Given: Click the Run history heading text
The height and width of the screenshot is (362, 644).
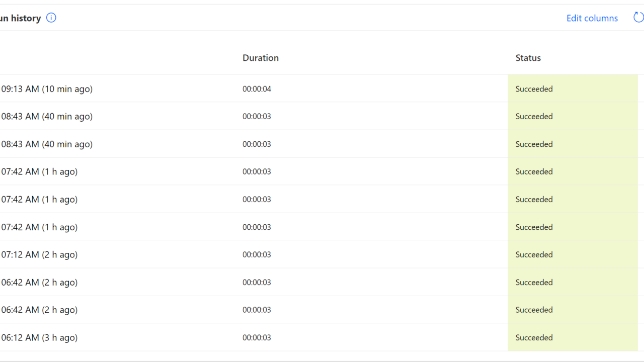Looking at the screenshot, I should click(20, 18).
